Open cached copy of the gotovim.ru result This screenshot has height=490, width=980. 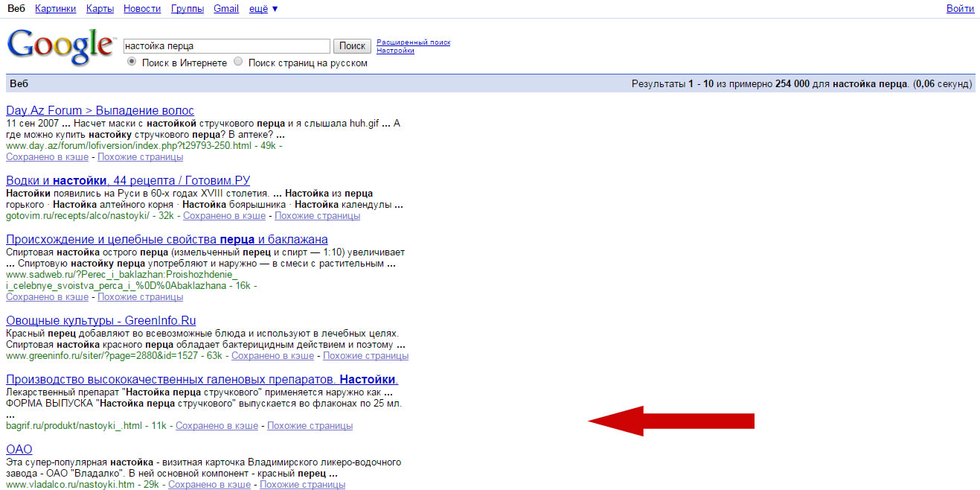coord(224,216)
